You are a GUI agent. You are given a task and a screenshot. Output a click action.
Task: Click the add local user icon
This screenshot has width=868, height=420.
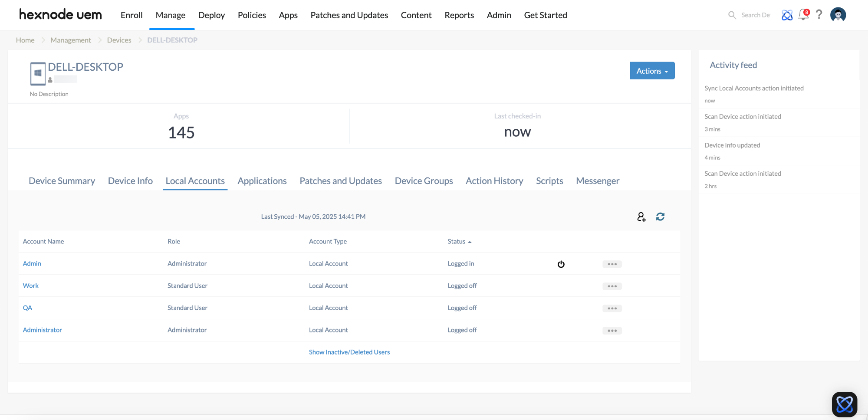pos(641,217)
